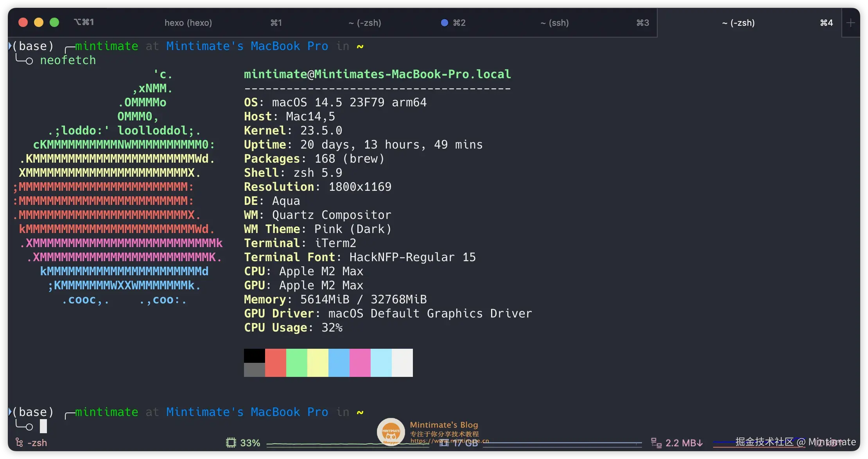This screenshot has height=459, width=868.
Task: Click the blue activity dot on tab ⌘2
Action: (444, 23)
